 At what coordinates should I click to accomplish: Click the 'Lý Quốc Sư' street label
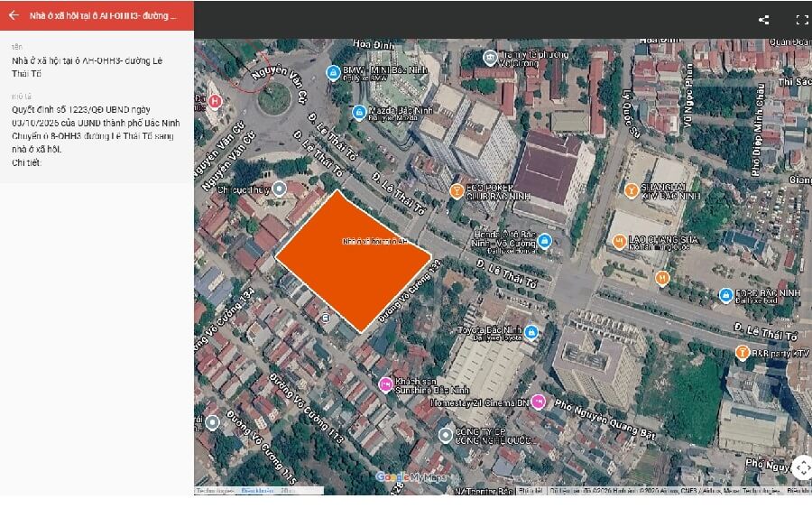point(632,114)
